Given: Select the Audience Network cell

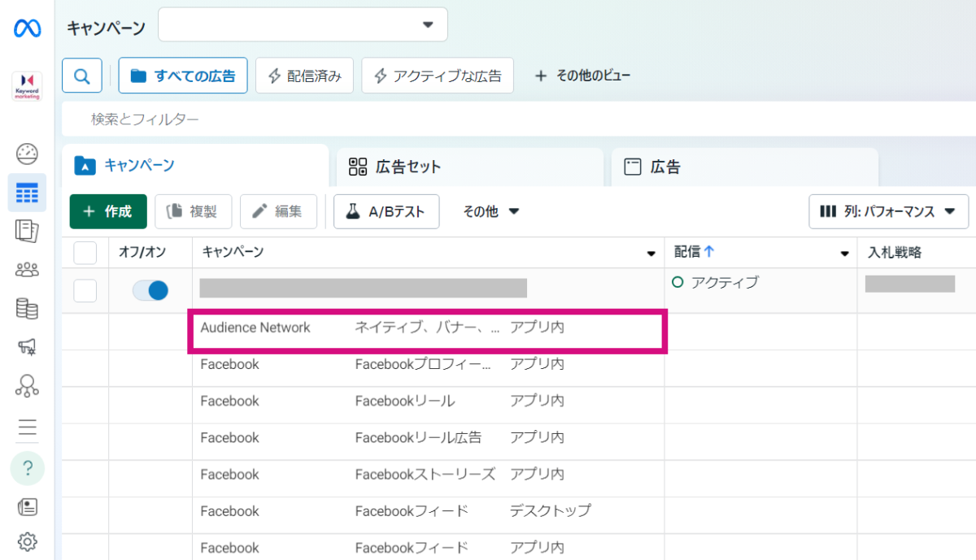Looking at the screenshot, I should pyautogui.click(x=255, y=328).
